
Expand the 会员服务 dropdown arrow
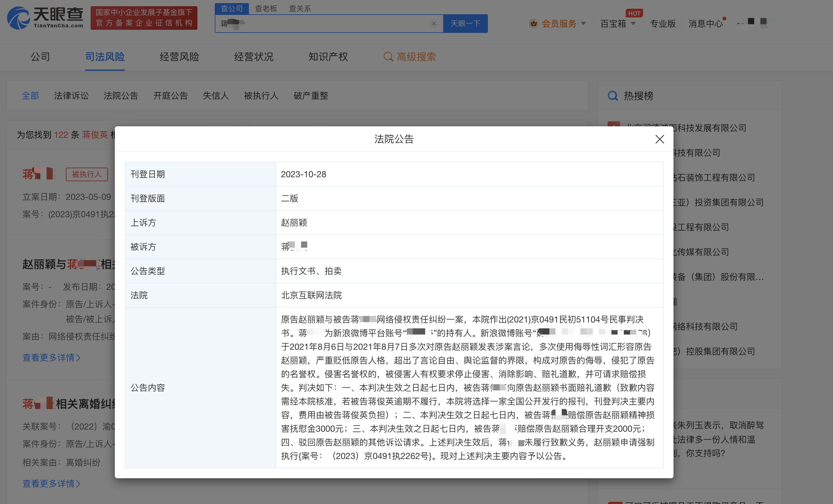[x=583, y=24]
